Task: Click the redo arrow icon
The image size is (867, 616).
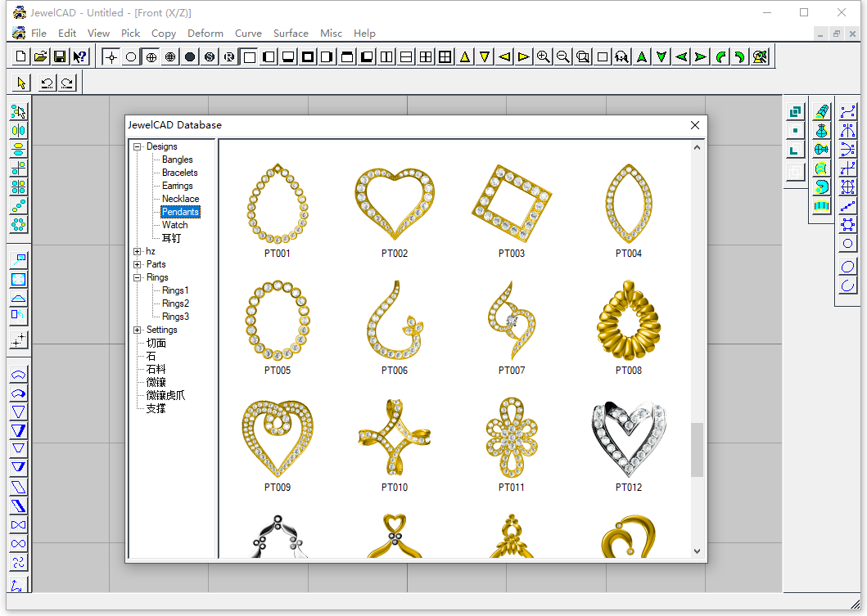Action: pos(67,83)
